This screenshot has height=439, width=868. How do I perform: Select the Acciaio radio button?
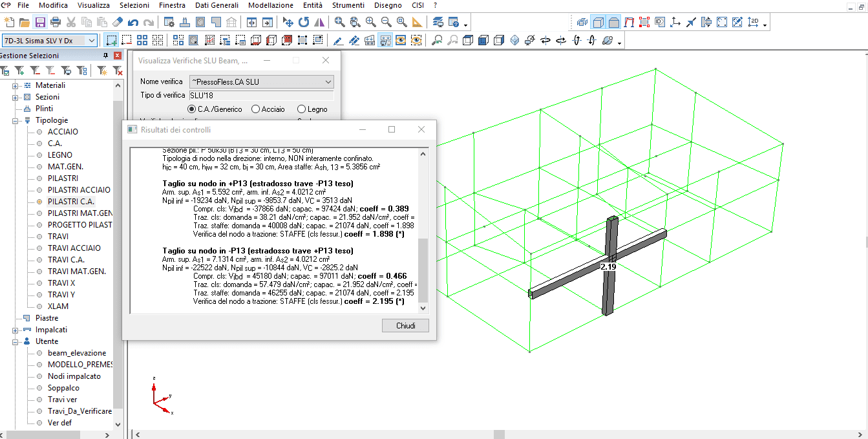[256, 109]
